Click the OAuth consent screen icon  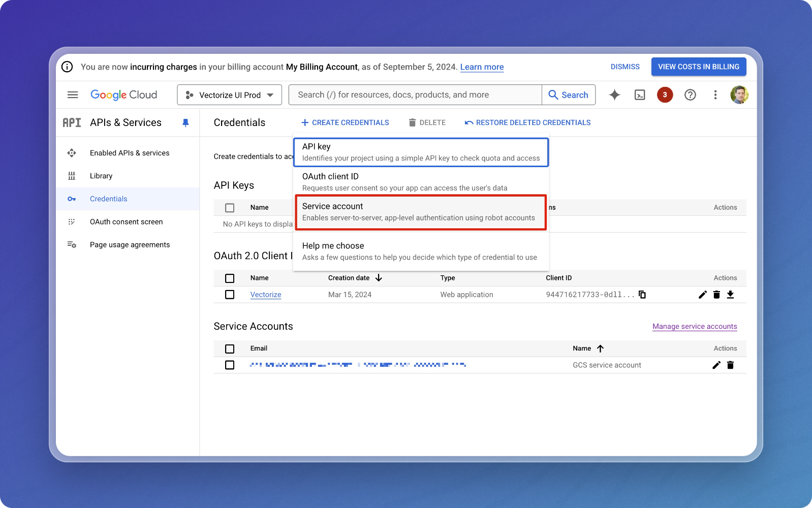click(72, 222)
